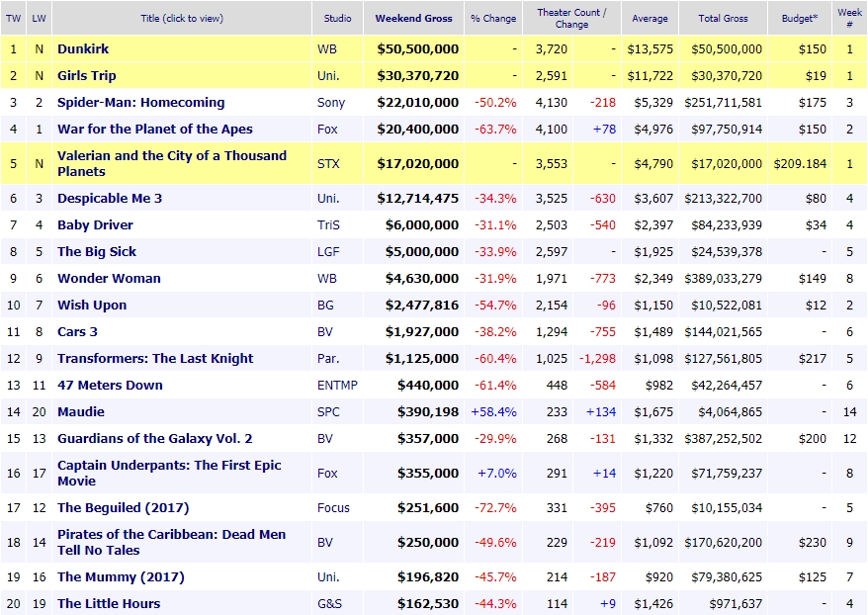
Task: Click the Title (click to view) header
Action: [182, 18]
